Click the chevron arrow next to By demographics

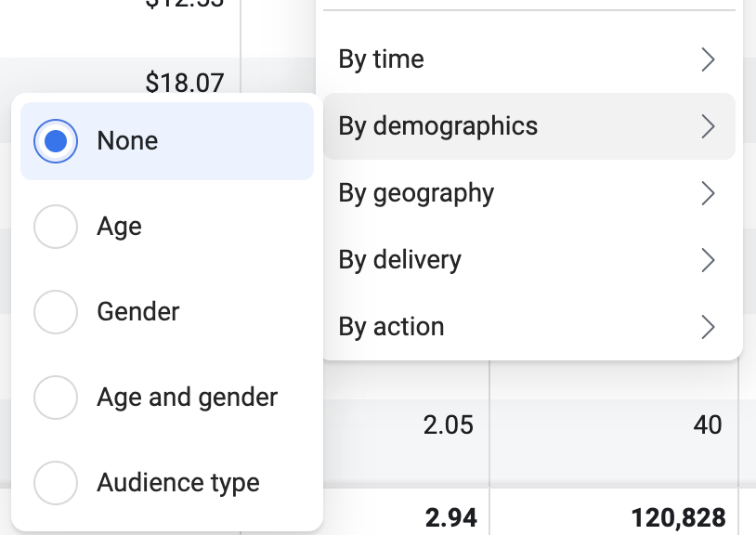pyautogui.click(x=708, y=126)
